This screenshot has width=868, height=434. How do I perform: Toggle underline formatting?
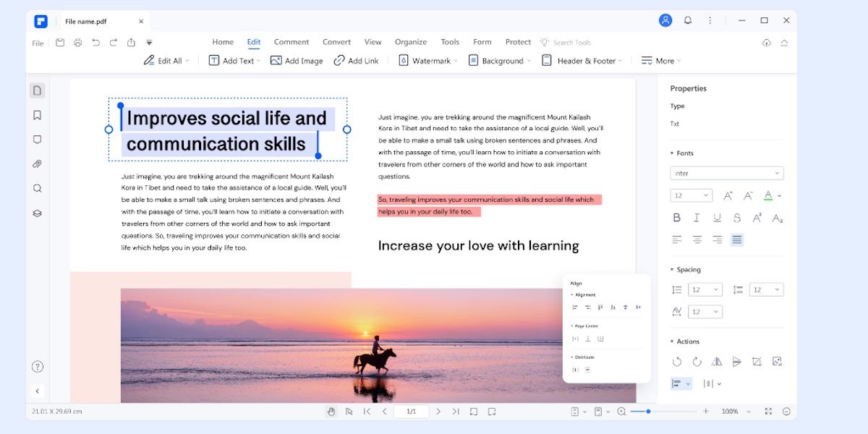(716, 217)
